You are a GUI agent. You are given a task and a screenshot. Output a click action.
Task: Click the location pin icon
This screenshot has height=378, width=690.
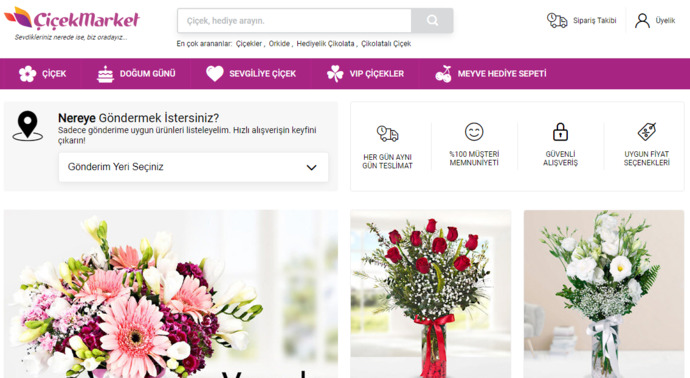coord(27,126)
